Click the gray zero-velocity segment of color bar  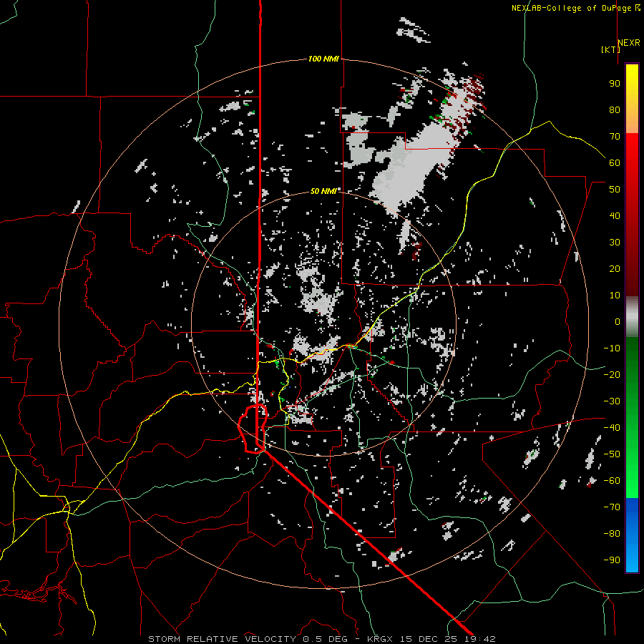(632, 317)
